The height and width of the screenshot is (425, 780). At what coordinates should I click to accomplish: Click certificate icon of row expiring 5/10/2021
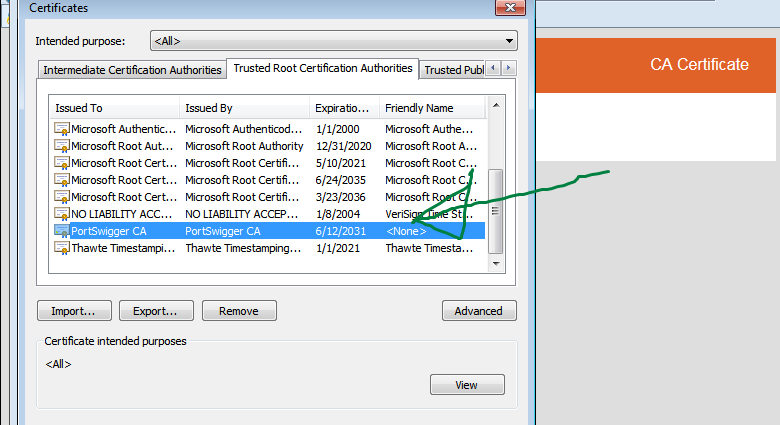click(x=62, y=163)
